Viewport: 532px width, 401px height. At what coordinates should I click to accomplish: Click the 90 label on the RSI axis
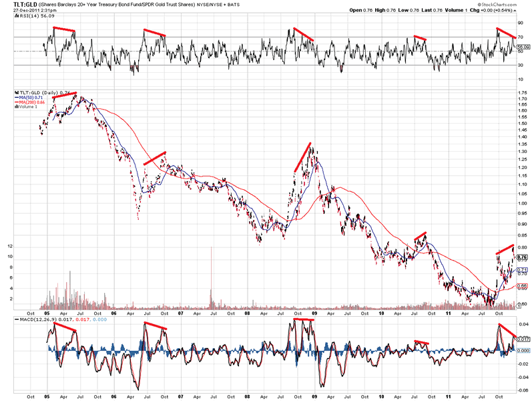[x=520, y=23]
